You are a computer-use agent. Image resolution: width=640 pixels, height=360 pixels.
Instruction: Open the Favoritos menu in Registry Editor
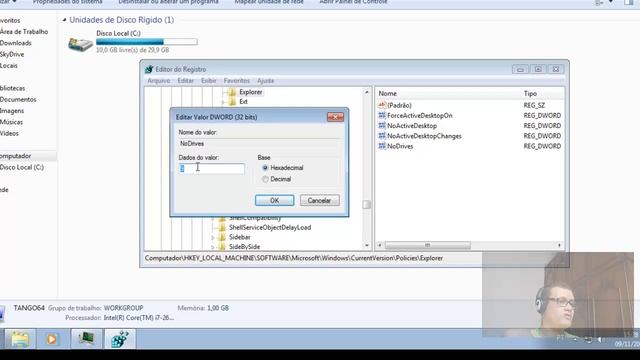tap(236, 81)
